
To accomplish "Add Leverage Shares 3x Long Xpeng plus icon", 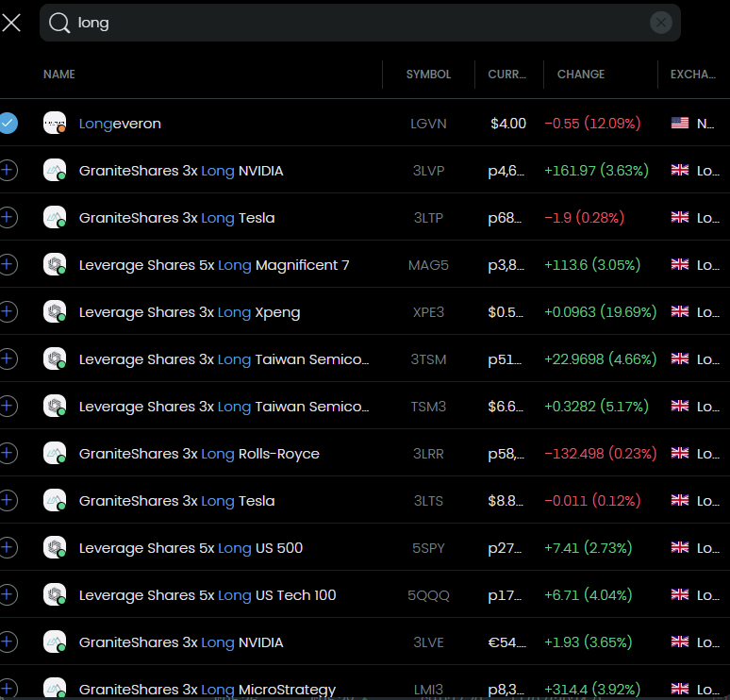I will [8, 311].
